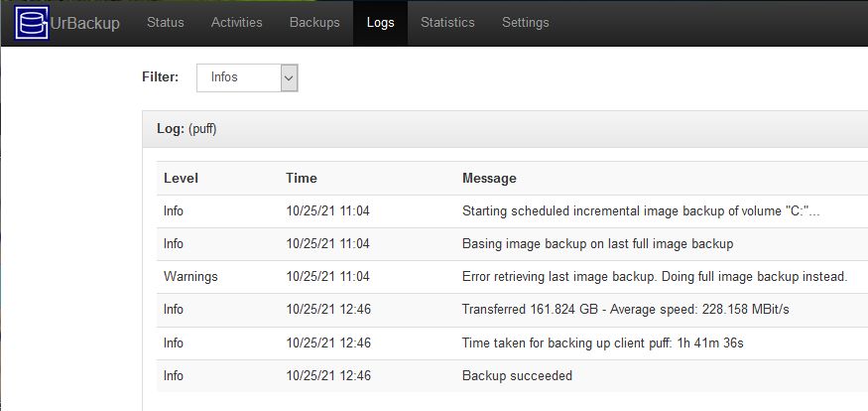The image size is (868, 411).
Task: Click the Log (puff) panel header
Action: [x=505, y=129]
